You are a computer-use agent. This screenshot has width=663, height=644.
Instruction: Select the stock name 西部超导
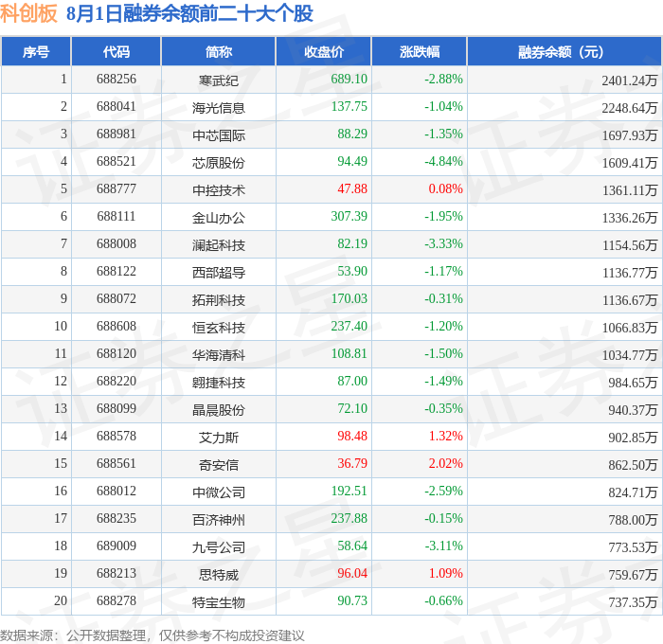click(219, 273)
